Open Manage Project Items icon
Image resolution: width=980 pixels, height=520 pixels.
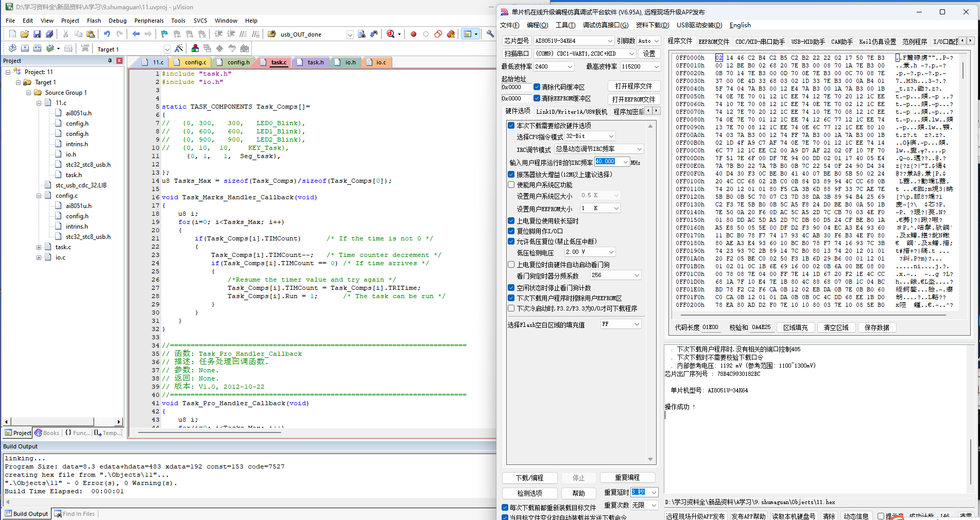pos(195,48)
